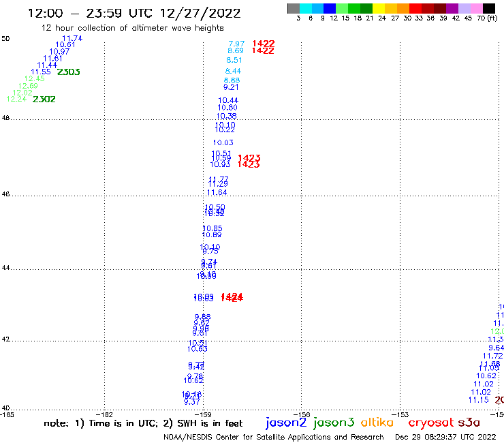The width and height of the screenshot is (504, 443).
Task: Click the latitude axis label 48
Action: [x=5, y=118]
